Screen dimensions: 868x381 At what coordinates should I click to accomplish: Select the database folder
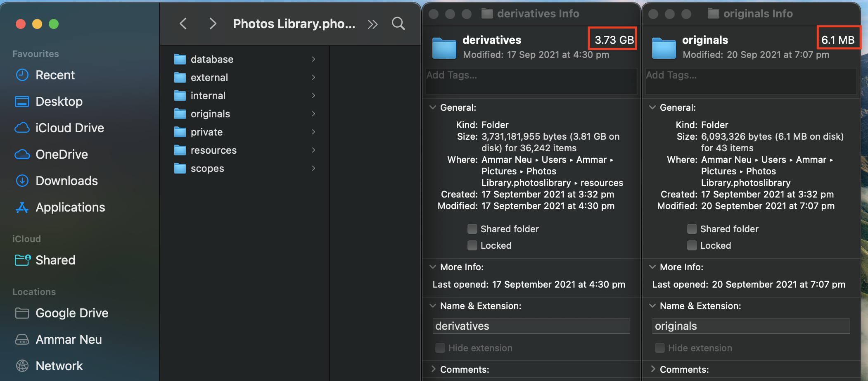click(x=212, y=60)
